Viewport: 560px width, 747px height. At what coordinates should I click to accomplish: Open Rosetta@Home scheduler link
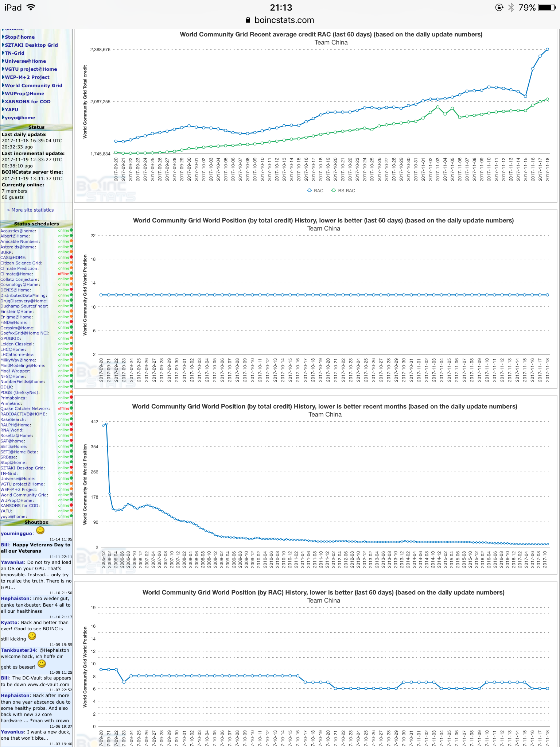(x=17, y=436)
